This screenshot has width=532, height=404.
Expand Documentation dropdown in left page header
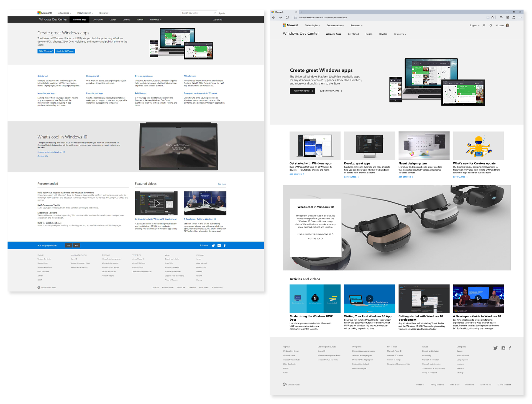coord(85,13)
